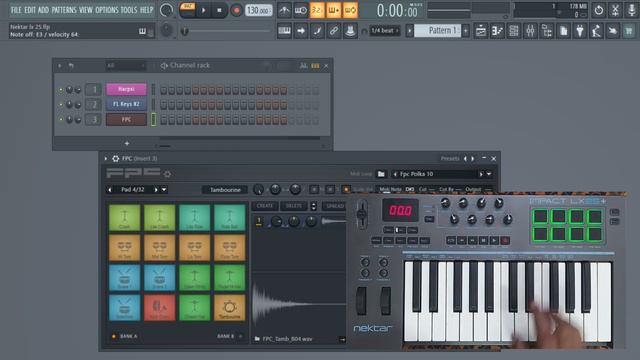
Task: Click the tempo tapper icon
Action: coord(596,31)
